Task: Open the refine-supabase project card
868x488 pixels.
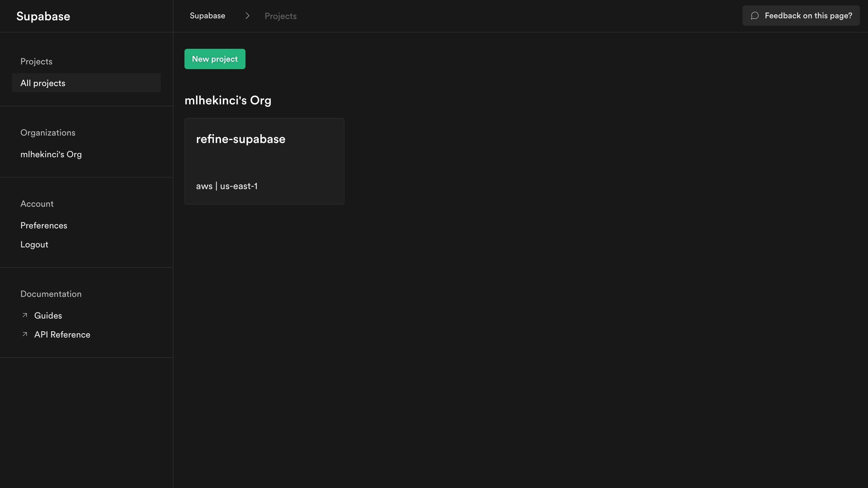Action: (x=264, y=161)
